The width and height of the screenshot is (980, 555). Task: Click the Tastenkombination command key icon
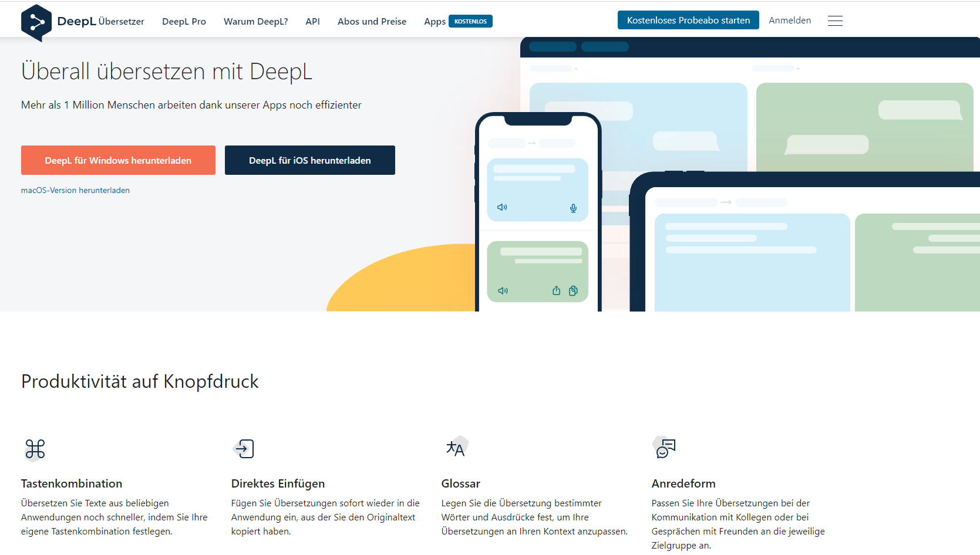[x=35, y=449]
